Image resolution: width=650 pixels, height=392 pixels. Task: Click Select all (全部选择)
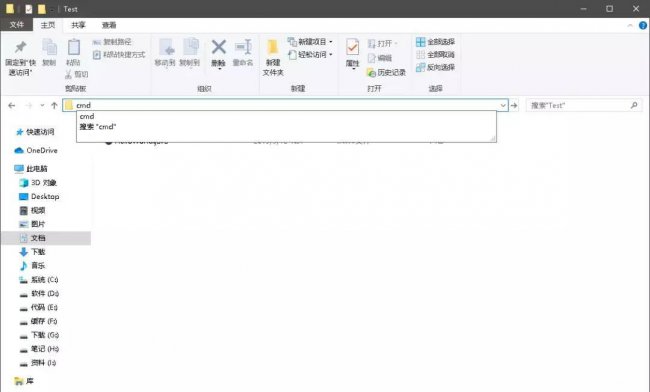click(435, 42)
